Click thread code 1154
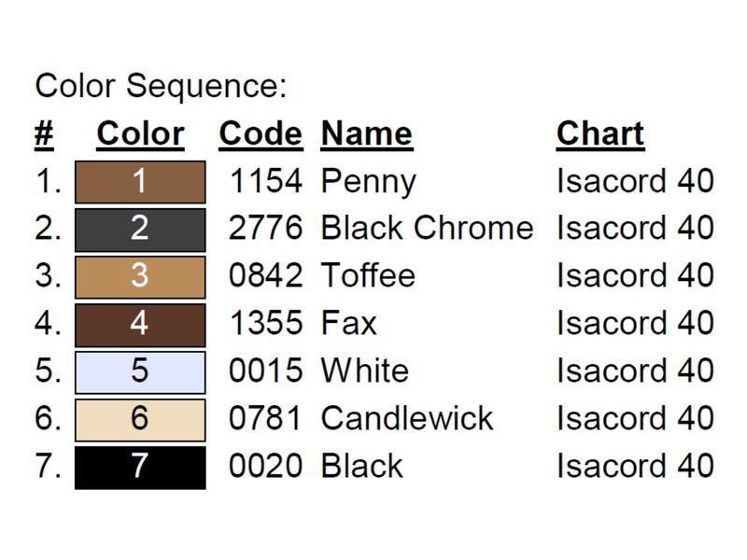747x560 pixels. 266,181
